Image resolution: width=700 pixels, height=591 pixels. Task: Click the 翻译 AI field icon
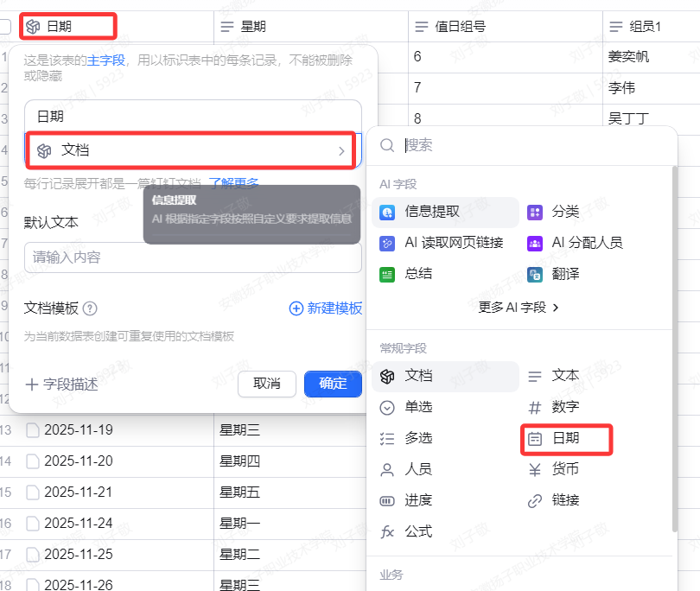click(x=534, y=275)
